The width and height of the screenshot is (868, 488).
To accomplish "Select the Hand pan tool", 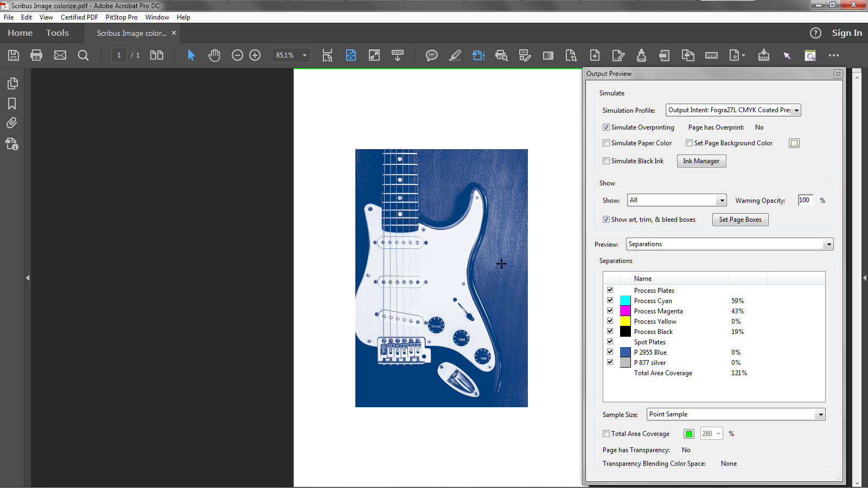I will pyautogui.click(x=214, y=55).
